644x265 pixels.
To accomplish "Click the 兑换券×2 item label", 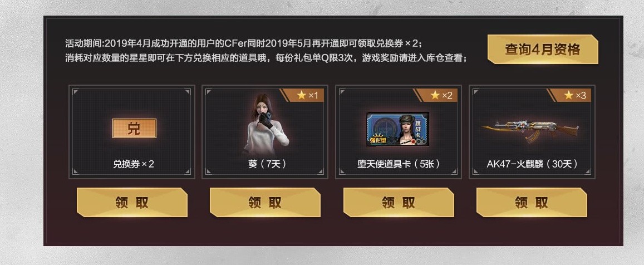I will [134, 164].
